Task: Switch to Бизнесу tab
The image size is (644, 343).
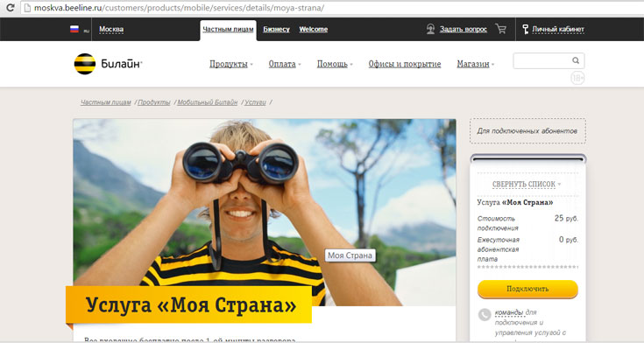Action: coord(276,29)
